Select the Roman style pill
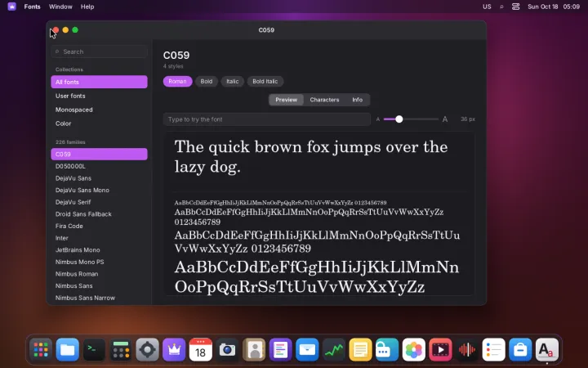 point(177,81)
